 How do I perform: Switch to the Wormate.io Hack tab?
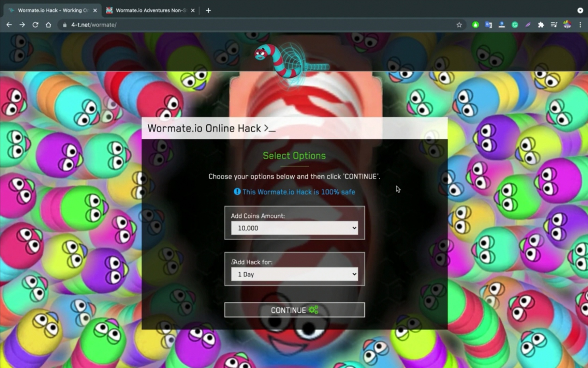[x=53, y=11]
